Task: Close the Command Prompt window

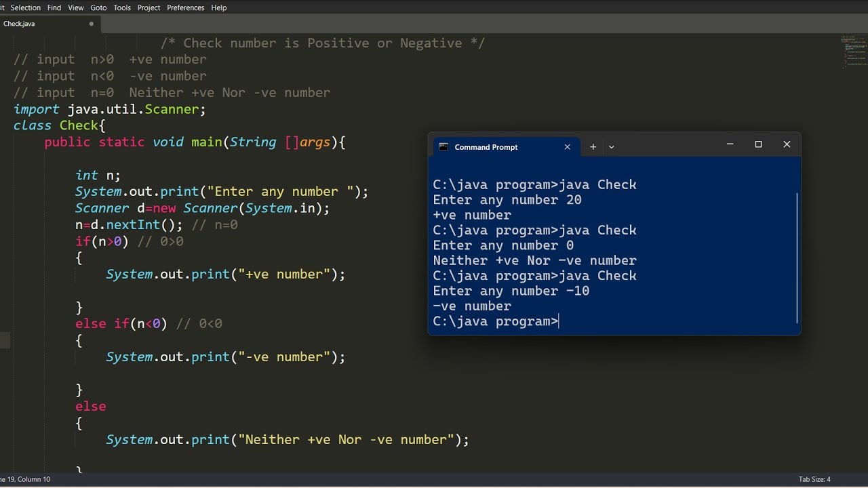Action: click(787, 144)
